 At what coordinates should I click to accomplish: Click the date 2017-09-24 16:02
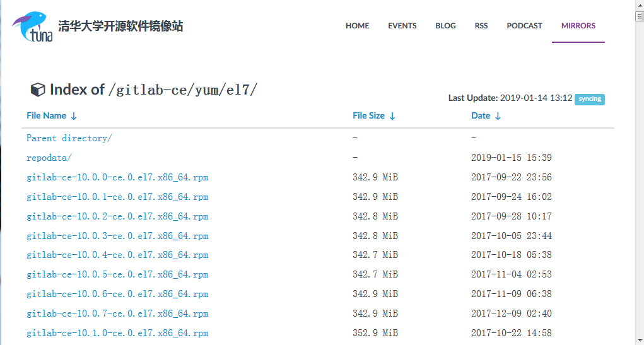(512, 197)
